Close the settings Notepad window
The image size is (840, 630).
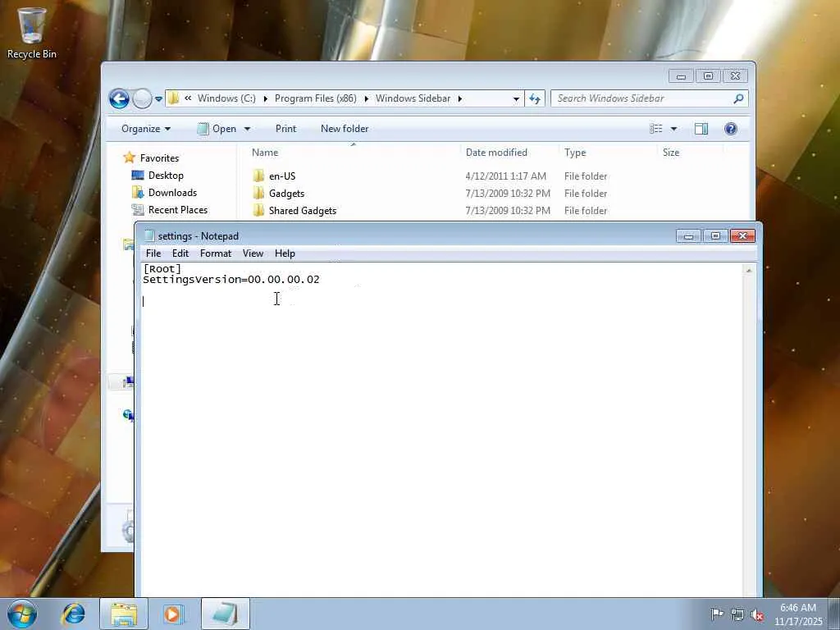pos(742,236)
